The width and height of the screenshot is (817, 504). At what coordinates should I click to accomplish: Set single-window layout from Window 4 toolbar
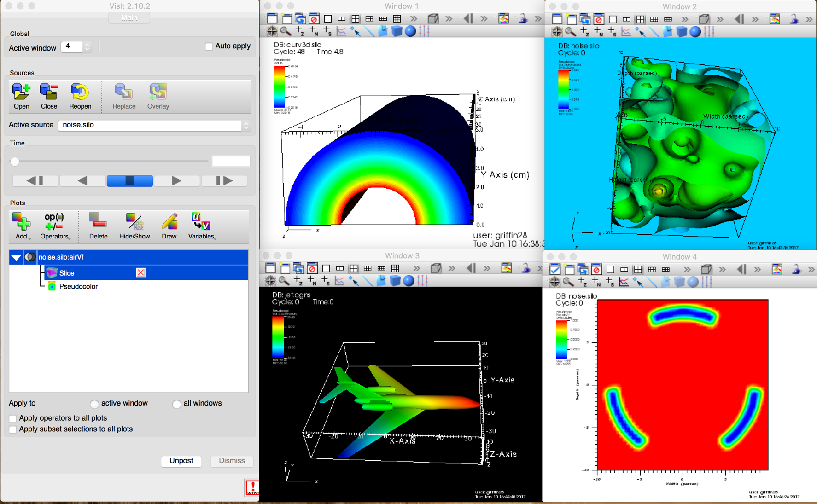point(610,269)
